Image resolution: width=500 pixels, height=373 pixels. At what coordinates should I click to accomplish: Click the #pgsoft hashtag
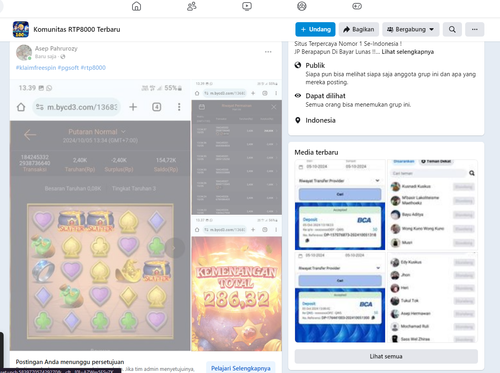68,67
